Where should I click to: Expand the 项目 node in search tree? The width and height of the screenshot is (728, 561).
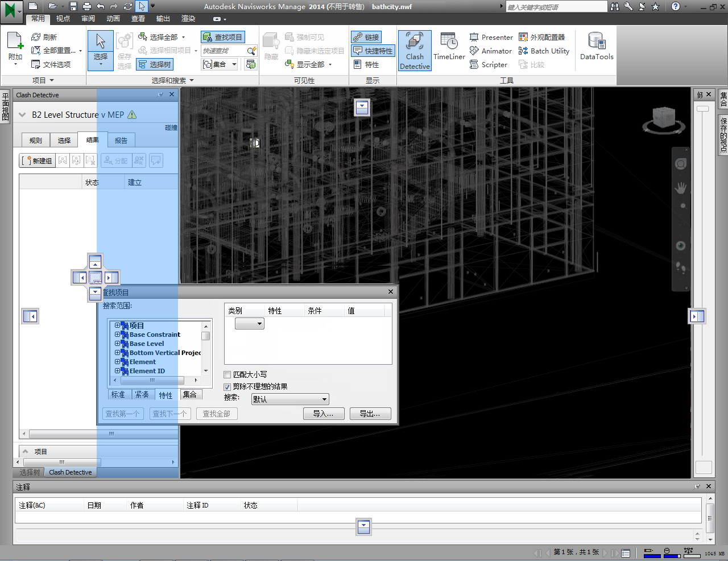click(x=117, y=325)
